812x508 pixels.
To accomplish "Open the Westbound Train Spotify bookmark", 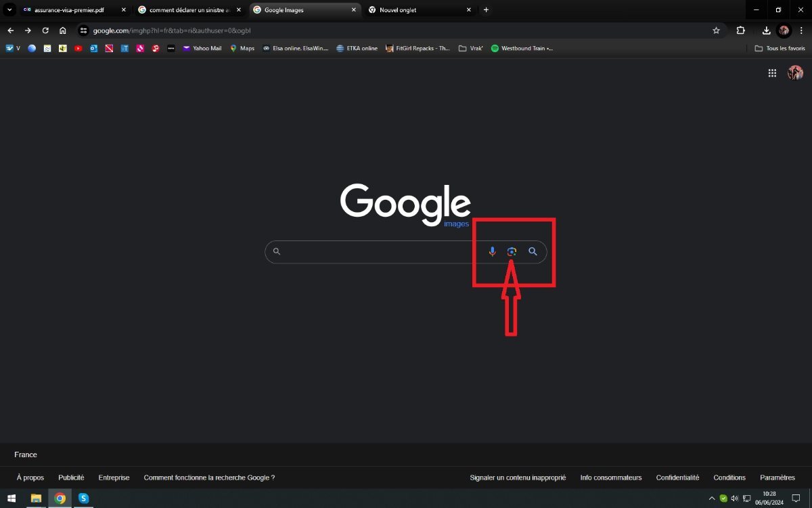I will pyautogui.click(x=522, y=48).
